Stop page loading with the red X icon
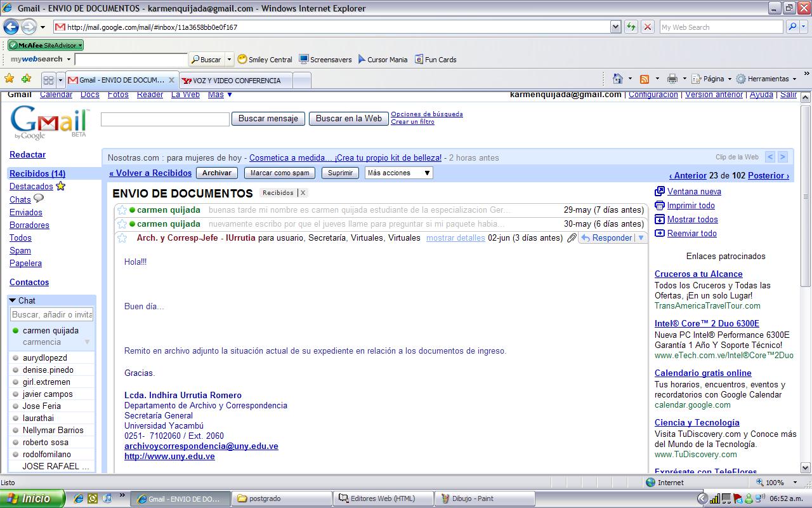The height and width of the screenshot is (508, 812). (648, 27)
